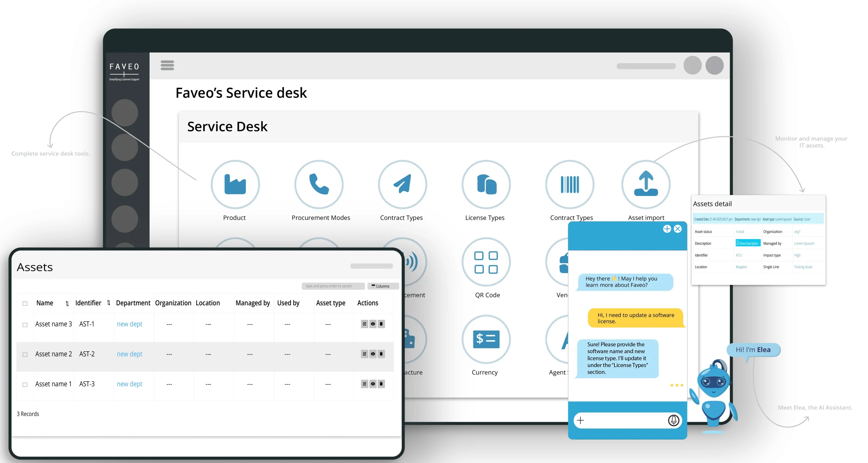Click the 'AST-2' identifier cell in Assets table

pos(87,354)
